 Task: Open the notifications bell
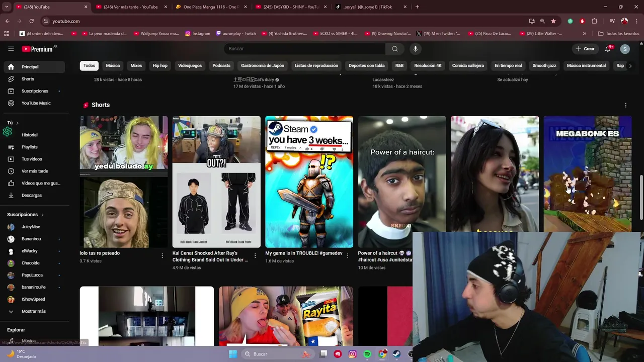[x=608, y=49]
